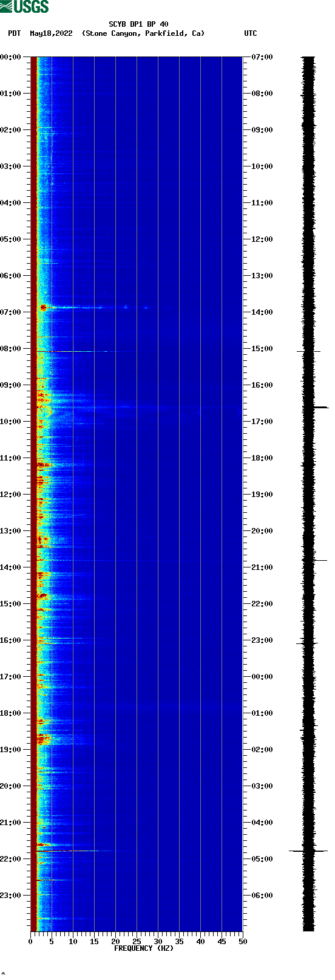
Task: Click the 08:00 PDT time label
Action: tap(11, 349)
